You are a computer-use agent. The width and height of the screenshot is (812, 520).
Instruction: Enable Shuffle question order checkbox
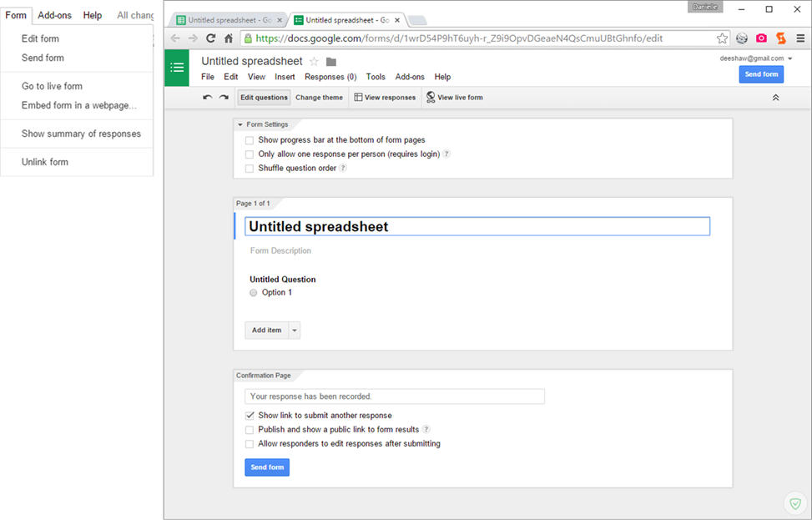[250, 169]
